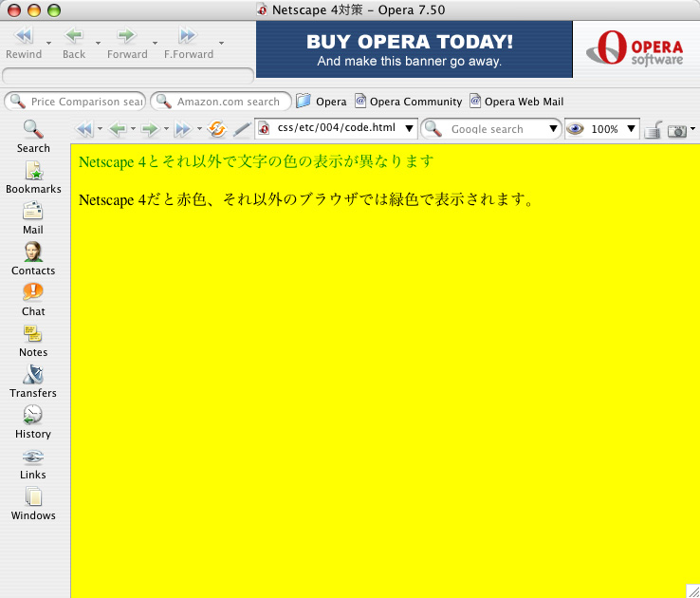Expand the address bar URL dropdown
The width and height of the screenshot is (700, 598).
410,128
